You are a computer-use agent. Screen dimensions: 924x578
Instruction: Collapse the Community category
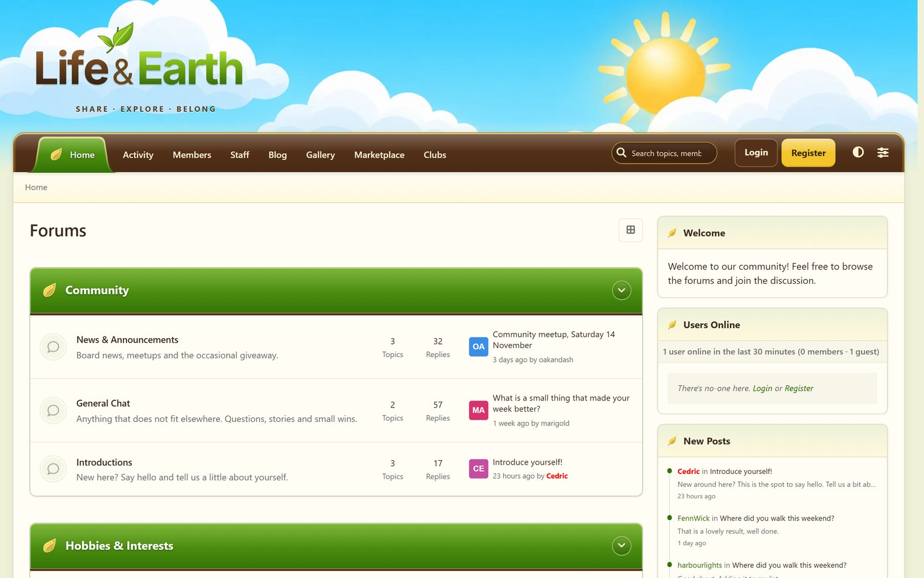[x=621, y=290]
